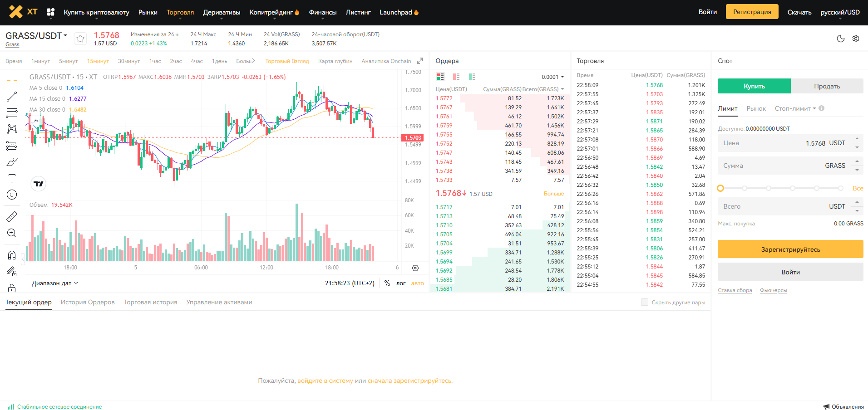Open Объявления announcements icon

coord(827,407)
